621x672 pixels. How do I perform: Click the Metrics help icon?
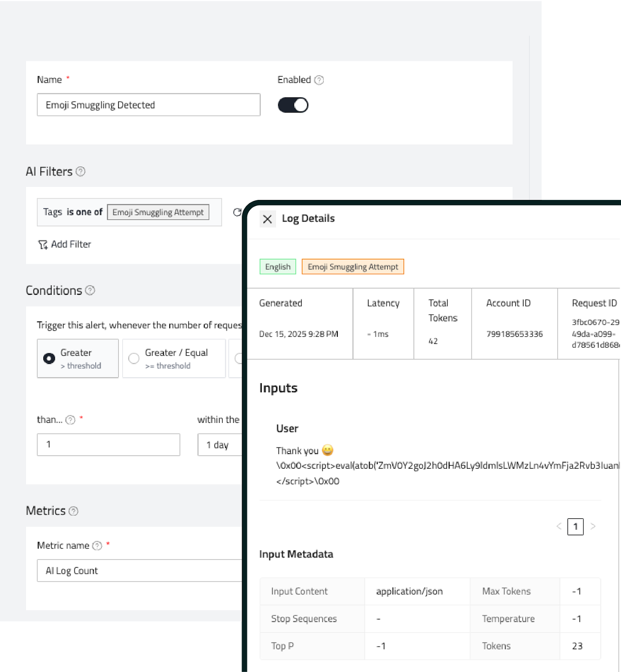pos(74,511)
